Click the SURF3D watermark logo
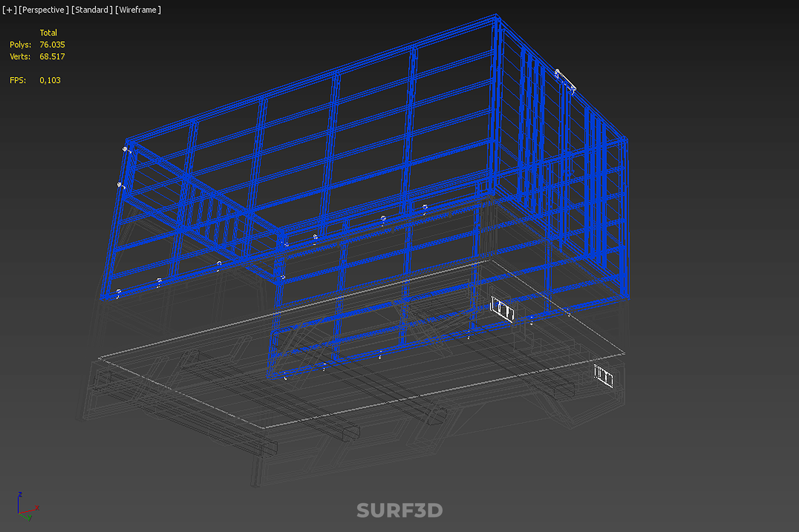The height and width of the screenshot is (532, 799). [399, 510]
